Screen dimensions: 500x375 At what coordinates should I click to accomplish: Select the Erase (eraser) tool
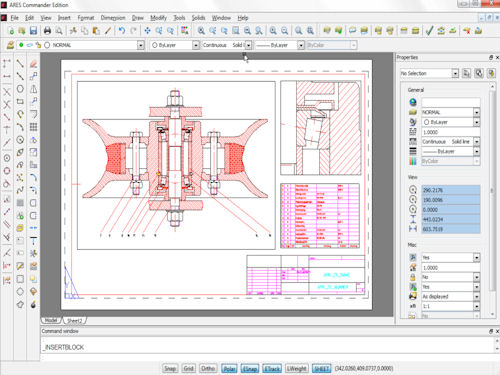33,63
